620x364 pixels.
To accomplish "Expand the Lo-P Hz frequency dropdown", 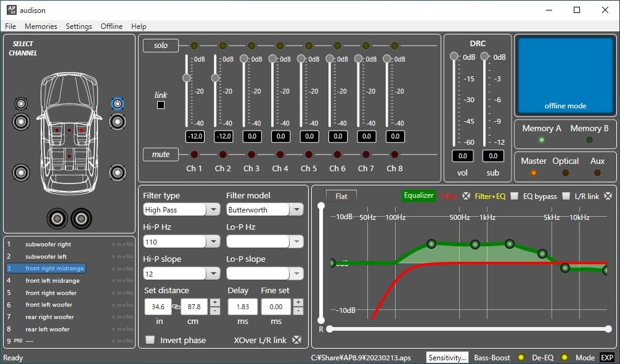I will point(296,241).
